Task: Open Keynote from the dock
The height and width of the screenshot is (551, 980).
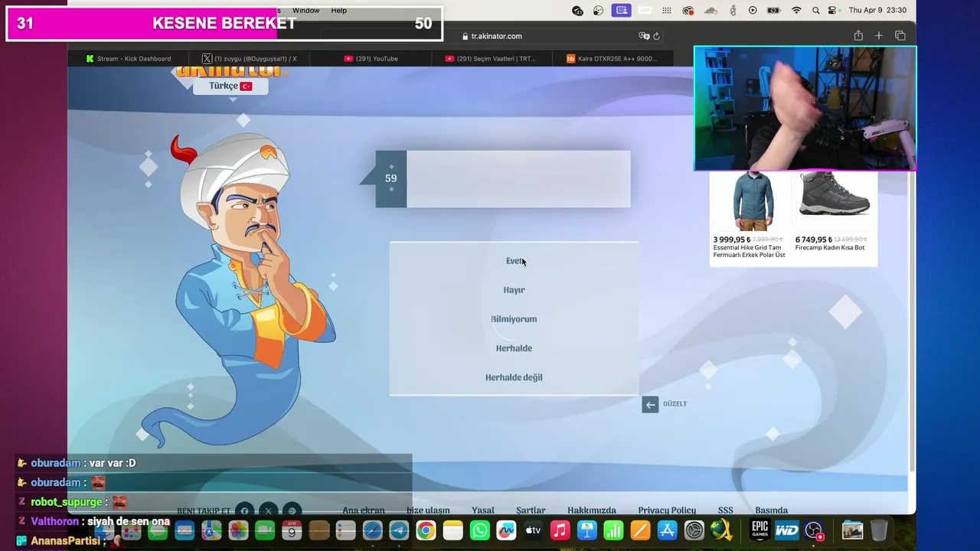Action: coord(587,530)
